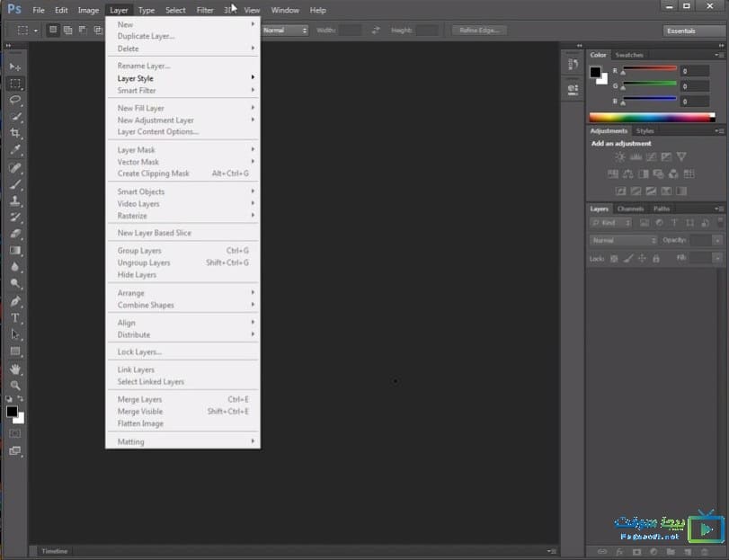Pick a color from the spectrum ramp
Viewport: 729px width, 560px height.
pos(652,118)
